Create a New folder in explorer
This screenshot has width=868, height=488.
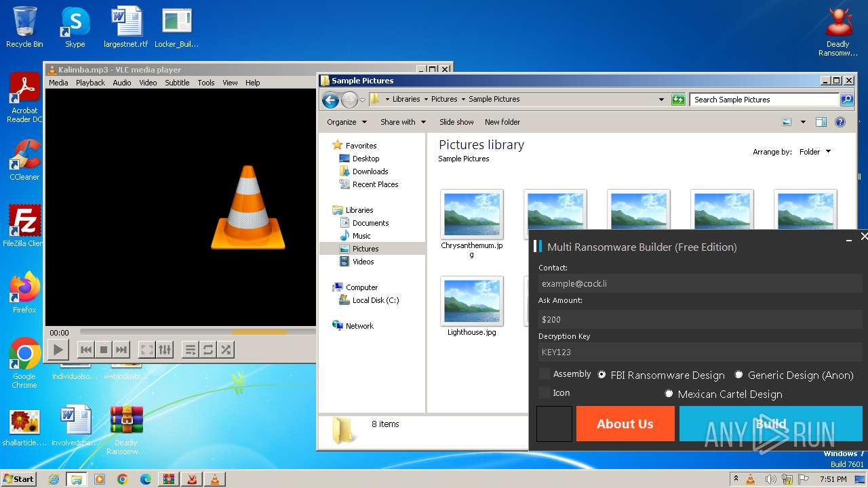(x=502, y=122)
